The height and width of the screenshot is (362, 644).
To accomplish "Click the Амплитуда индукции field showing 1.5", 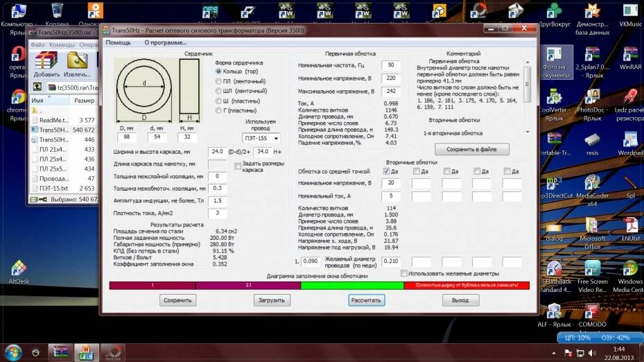I will [217, 201].
